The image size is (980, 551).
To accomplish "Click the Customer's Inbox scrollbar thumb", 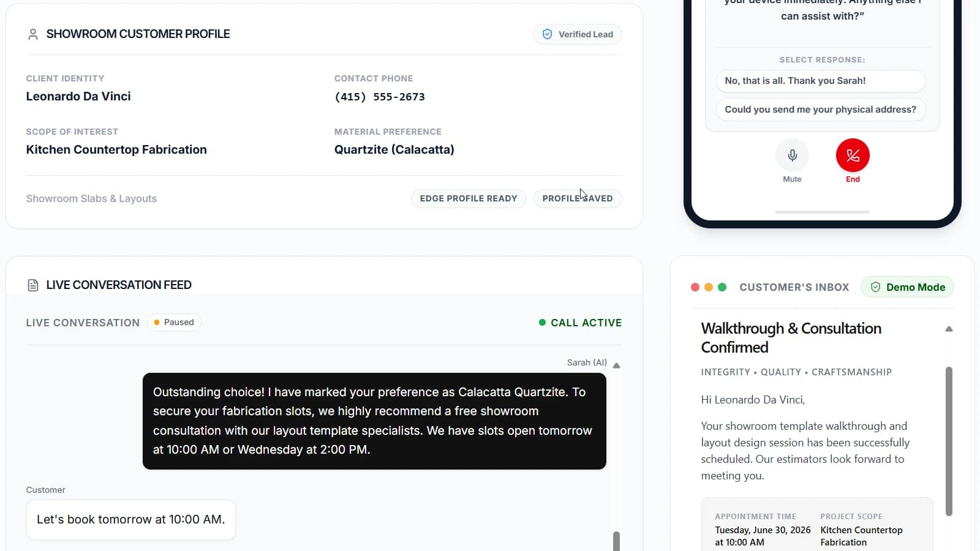I will [x=949, y=441].
